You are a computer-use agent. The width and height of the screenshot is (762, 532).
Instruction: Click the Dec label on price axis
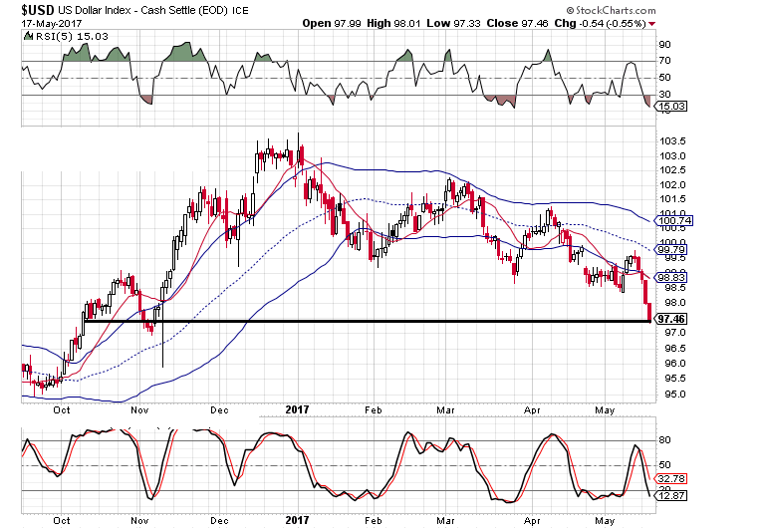pyautogui.click(x=219, y=409)
